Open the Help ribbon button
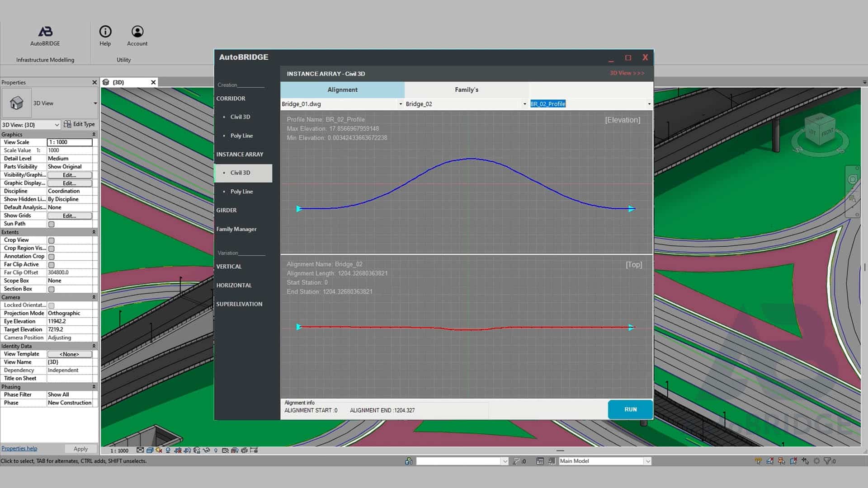Viewport: 868px width, 488px height. (105, 36)
